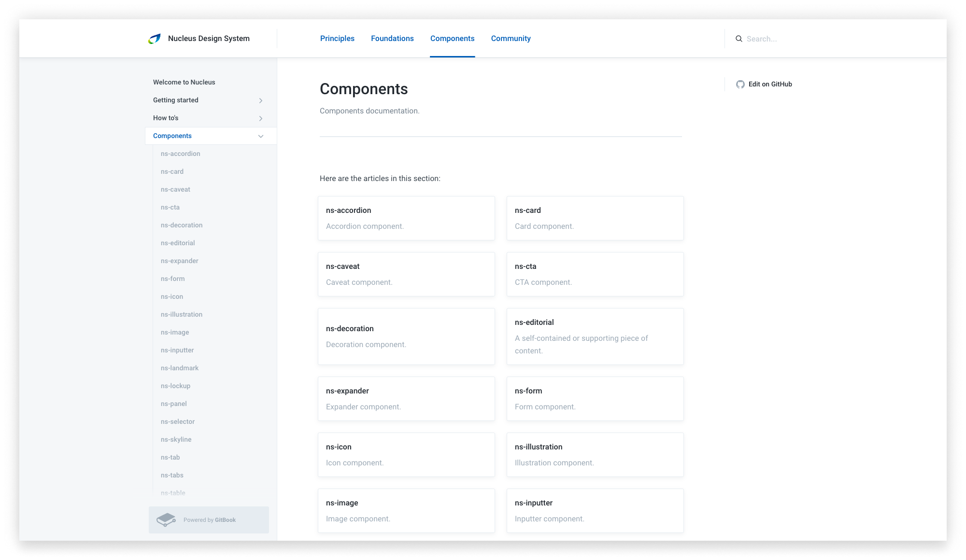This screenshot has height=560, width=966.
Task: Click the GitHub octocat icon
Action: click(740, 84)
